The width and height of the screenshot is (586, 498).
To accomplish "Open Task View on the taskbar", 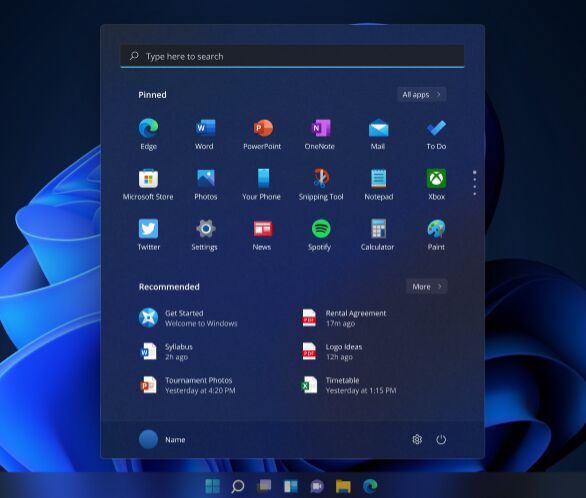I will (264, 486).
